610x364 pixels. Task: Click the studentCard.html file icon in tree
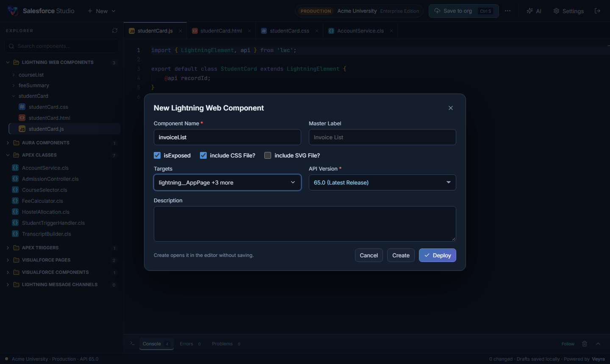22,118
